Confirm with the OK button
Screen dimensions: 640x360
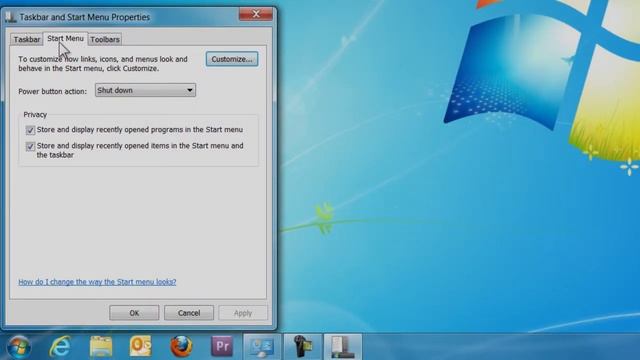point(134,313)
